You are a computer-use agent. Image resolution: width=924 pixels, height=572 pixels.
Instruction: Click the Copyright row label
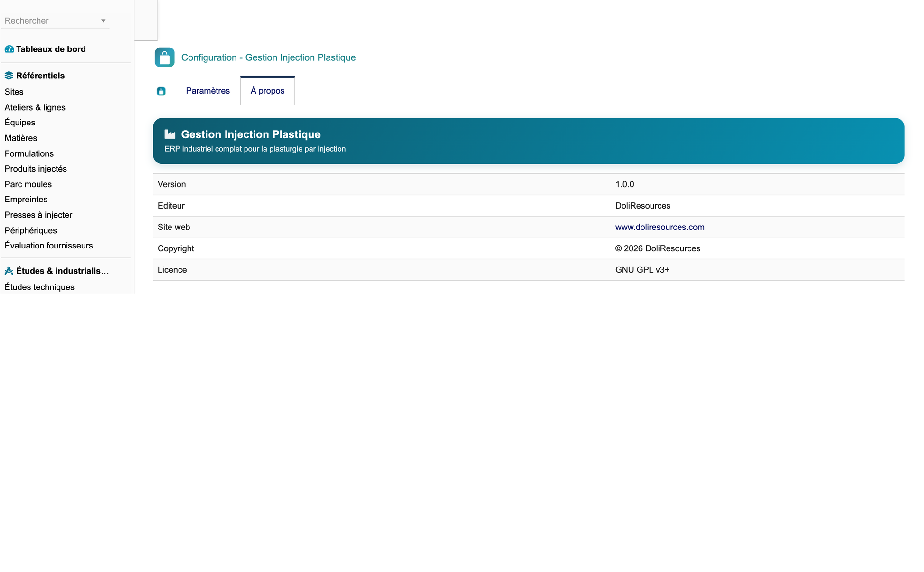[176, 248]
